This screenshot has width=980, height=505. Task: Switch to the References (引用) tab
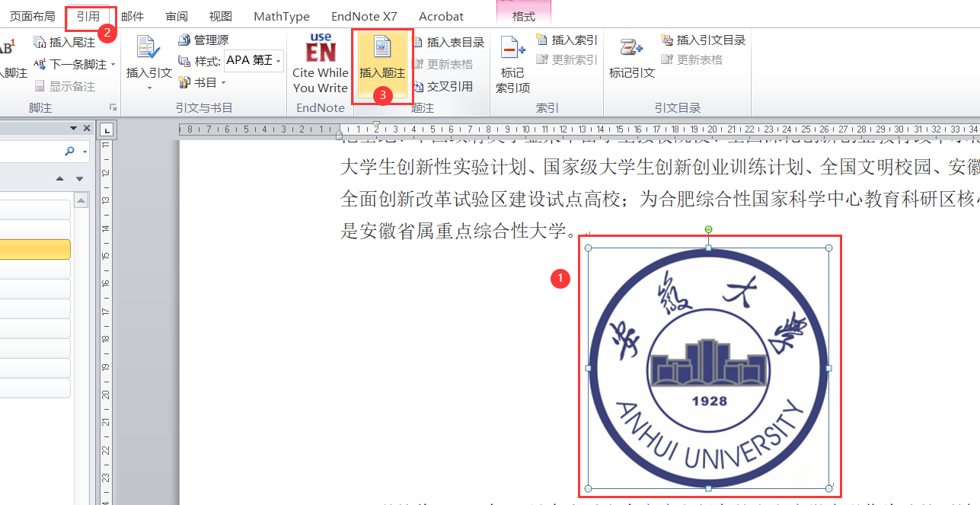[x=88, y=16]
